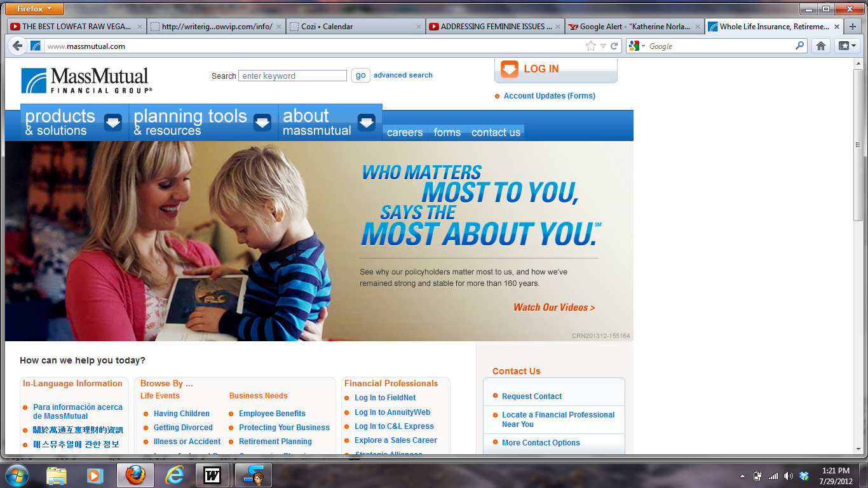Open Account Updates (Forms) link
Screen dimensions: 868x488
click(x=550, y=96)
